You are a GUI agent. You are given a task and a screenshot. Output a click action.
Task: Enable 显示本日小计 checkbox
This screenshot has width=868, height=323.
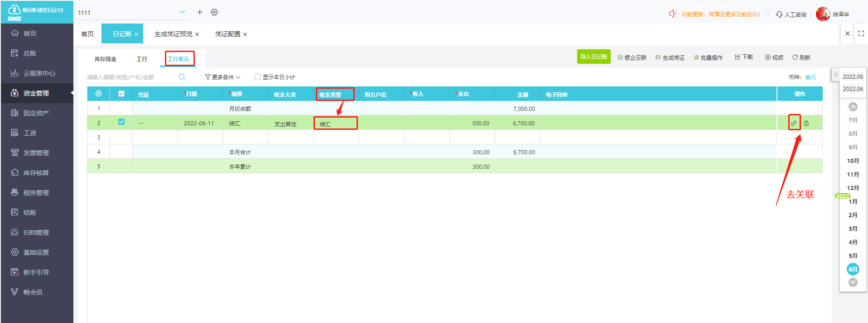pyautogui.click(x=258, y=77)
